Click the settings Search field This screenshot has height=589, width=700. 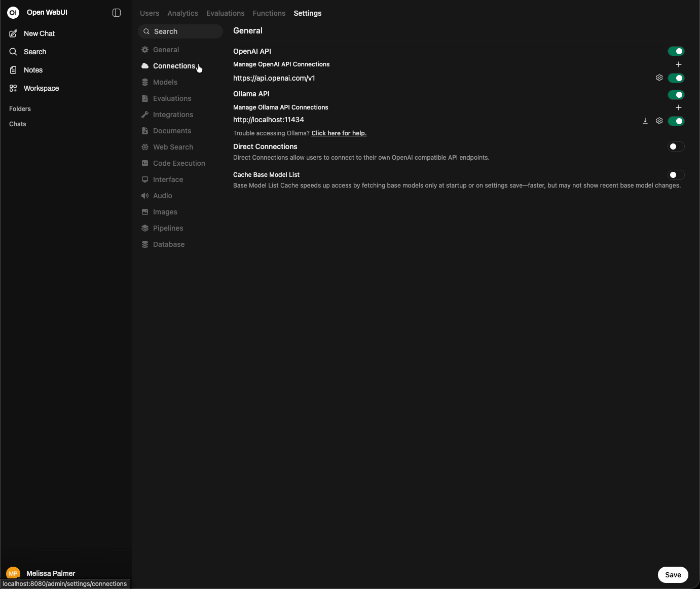point(180,31)
